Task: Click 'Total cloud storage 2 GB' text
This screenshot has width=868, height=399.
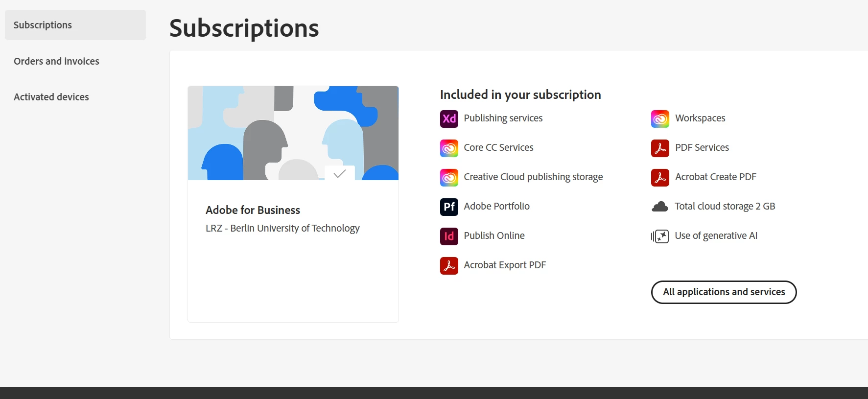Action: click(725, 206)
